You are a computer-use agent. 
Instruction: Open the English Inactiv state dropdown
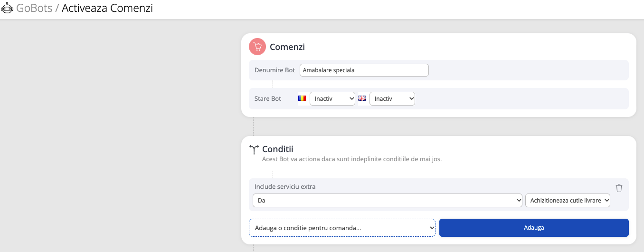click(x=392, y=98)
